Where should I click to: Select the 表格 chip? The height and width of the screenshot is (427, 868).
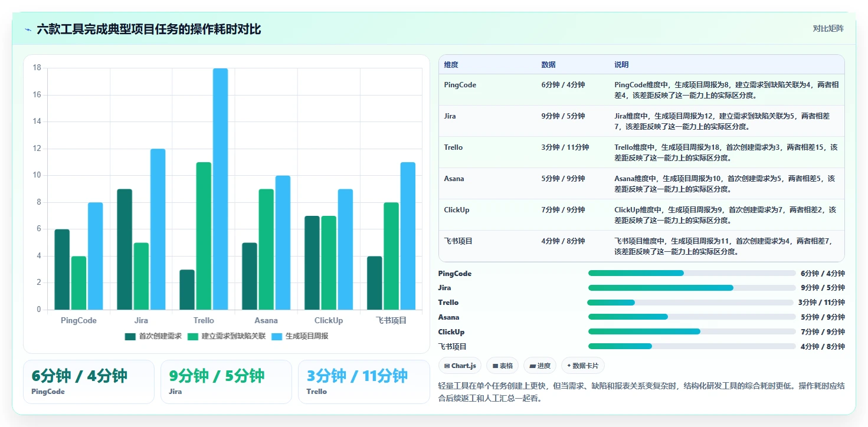pyautogui.click(x=503, y=366)
